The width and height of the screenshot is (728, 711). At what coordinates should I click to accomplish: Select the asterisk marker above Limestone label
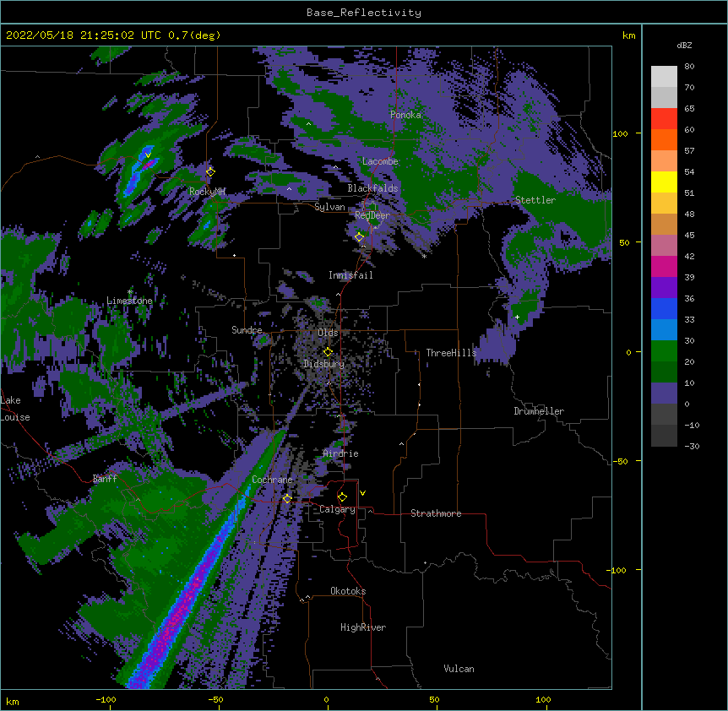(129, 292)
